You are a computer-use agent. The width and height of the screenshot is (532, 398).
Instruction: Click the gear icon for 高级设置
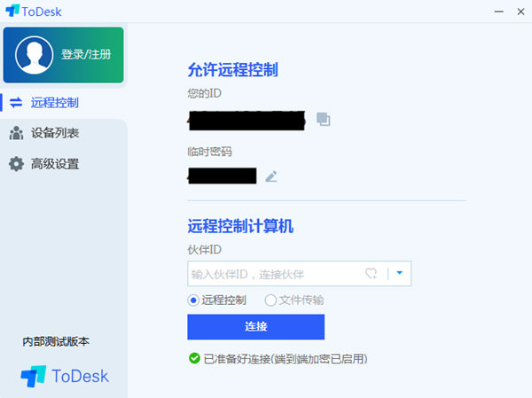click(16, 164)
